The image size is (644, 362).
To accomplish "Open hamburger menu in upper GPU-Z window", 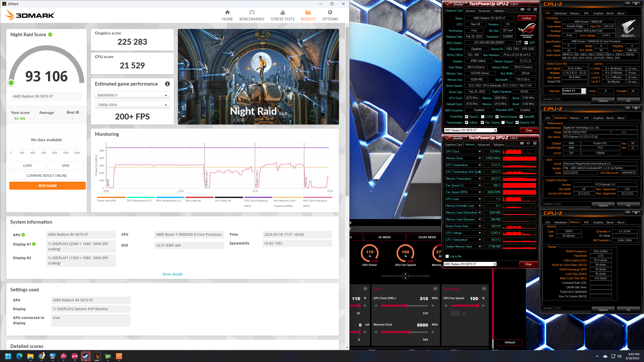I will click(x=535, y=10).
